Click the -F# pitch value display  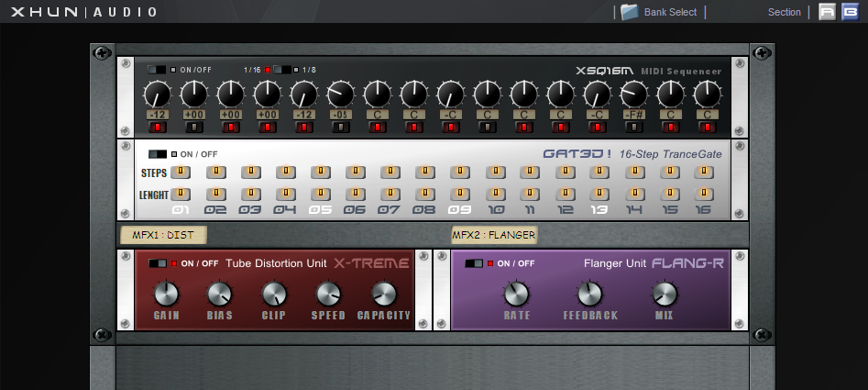pos(634,115)
